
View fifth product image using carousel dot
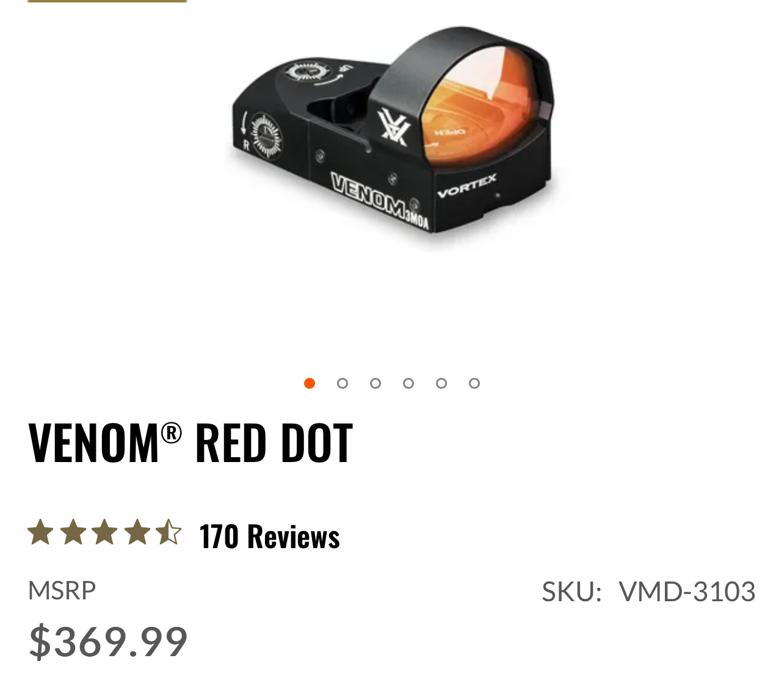click(x=441, y=383)
